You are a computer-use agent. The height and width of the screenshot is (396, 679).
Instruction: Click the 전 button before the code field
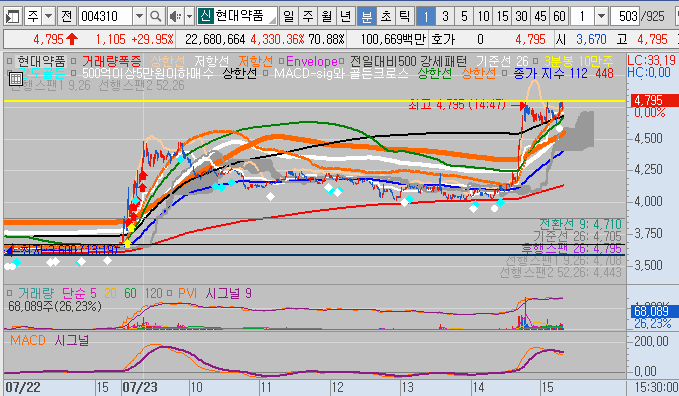pyautogui.click(x=66, y=16)
